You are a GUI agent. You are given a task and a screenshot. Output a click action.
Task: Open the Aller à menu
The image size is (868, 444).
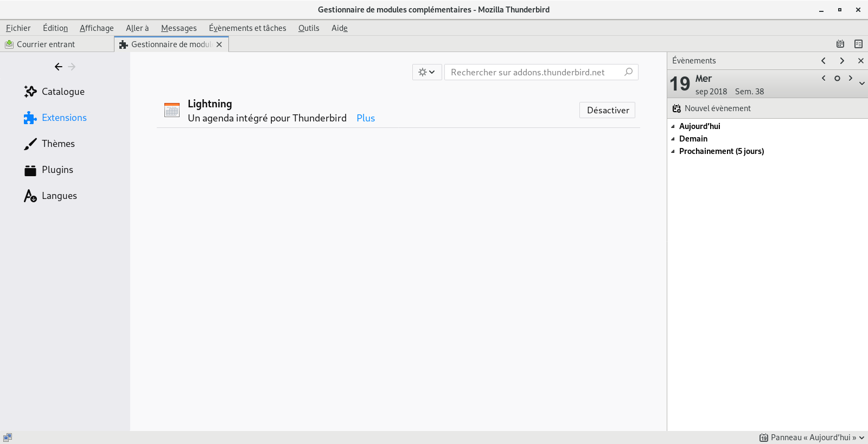137,28
